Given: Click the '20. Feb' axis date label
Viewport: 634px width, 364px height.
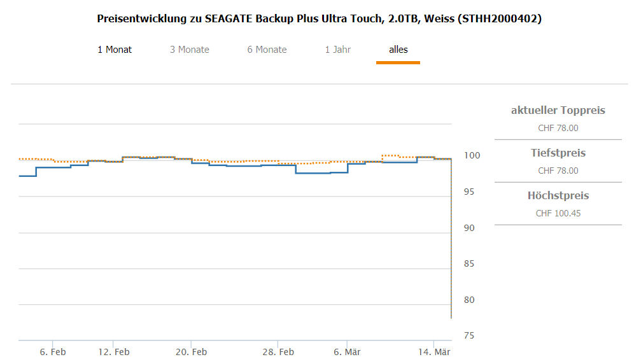Looking at the screenshot, I should pos(192,352).
